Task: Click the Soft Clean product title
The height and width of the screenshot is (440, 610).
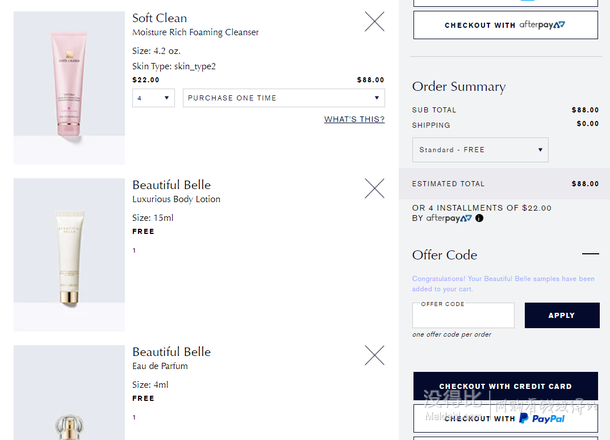Action: 160,18
